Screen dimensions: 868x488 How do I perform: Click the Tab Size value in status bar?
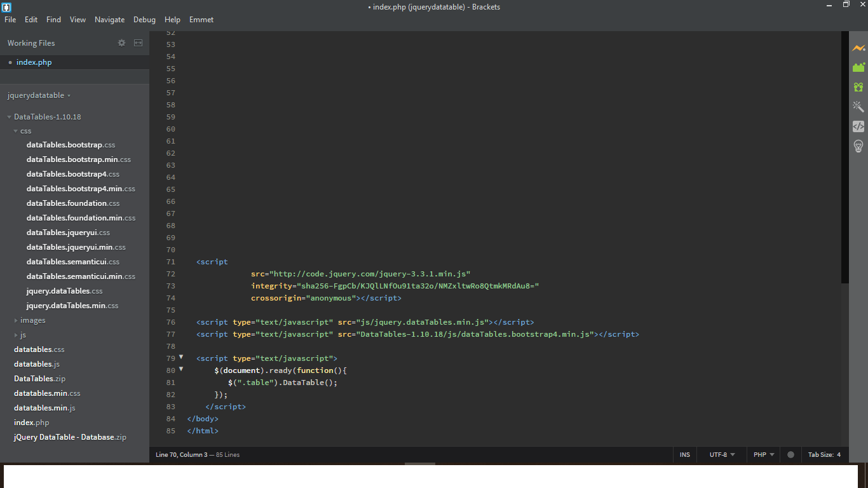pyautogui.click(x=838, y=455)
